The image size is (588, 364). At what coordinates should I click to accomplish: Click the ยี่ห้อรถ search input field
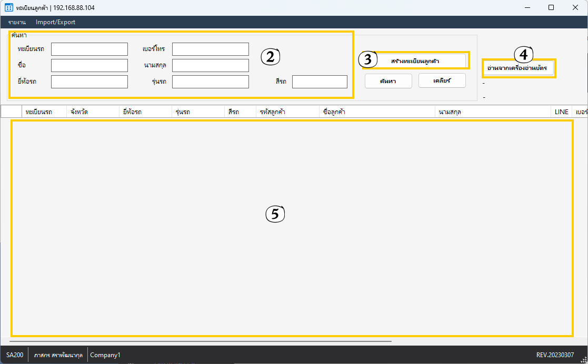click(x=89, y=82)
